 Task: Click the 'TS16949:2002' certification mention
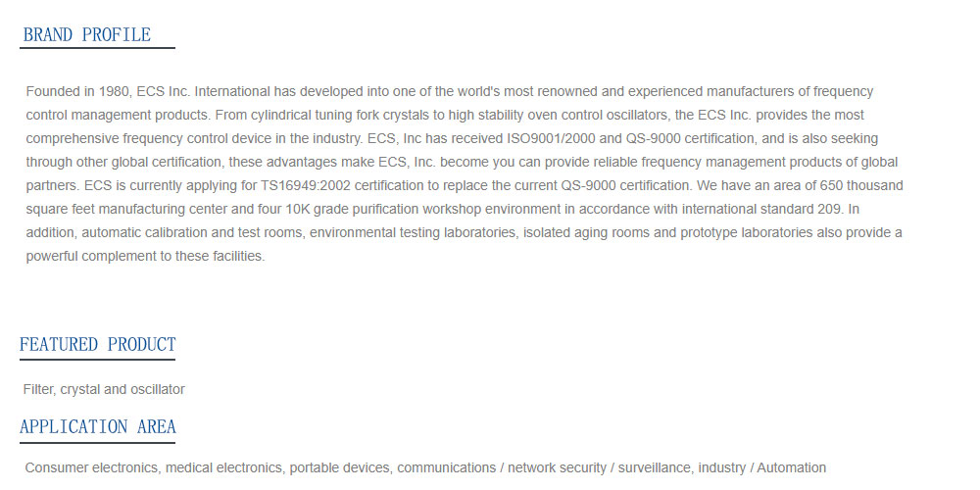306,185
